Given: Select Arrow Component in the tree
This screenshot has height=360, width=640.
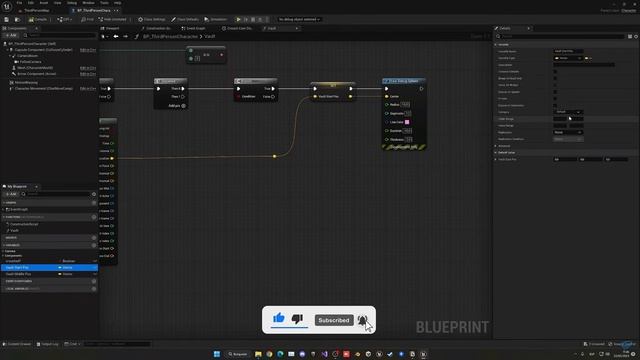Looking at the screenshot, I should pos(36,74).
